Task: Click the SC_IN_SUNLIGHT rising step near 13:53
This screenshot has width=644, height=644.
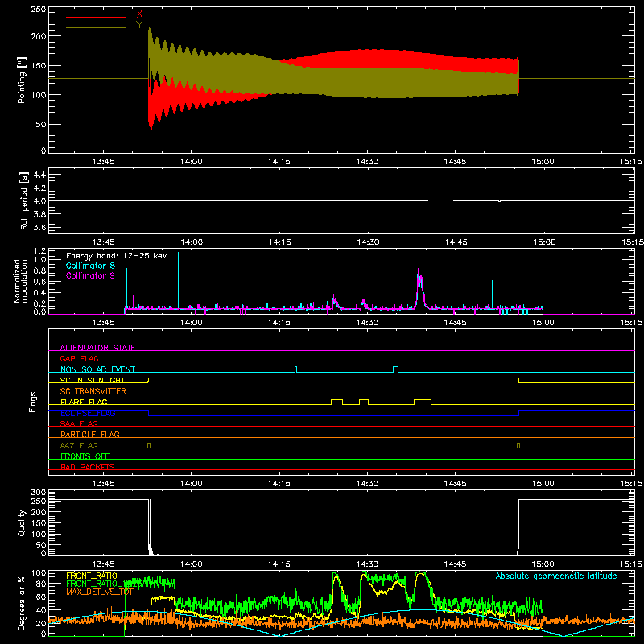Action: (148, 380)
